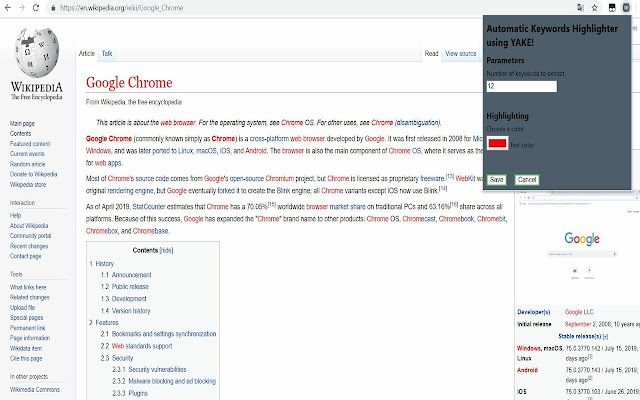Click the Permanent link tool
Screen dimensions: 640x400
[27, 328]
